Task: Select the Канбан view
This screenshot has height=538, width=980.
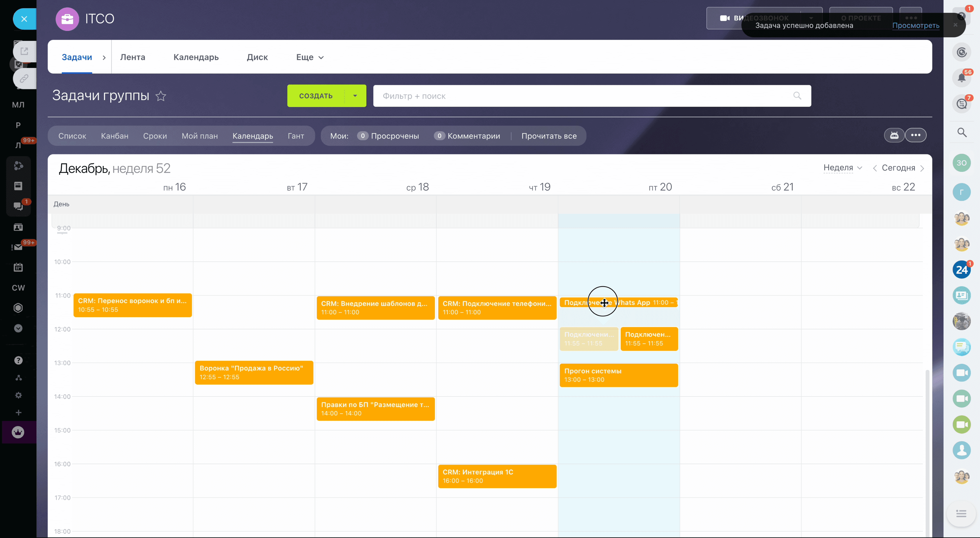Action: (x=115, y=136)
